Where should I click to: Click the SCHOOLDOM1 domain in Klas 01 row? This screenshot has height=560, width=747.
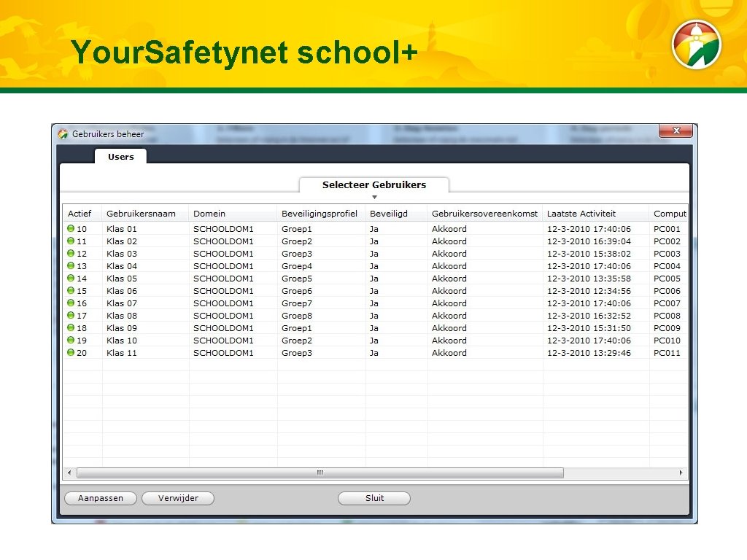click(x=223, y=229)
